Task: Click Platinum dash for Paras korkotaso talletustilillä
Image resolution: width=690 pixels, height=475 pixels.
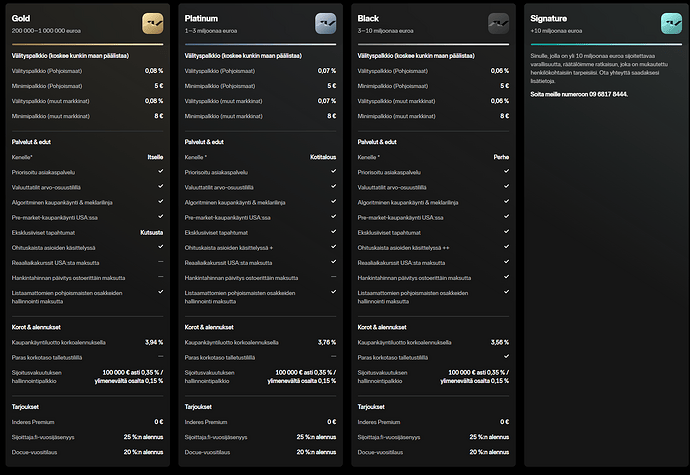Action: click(334, 356)
